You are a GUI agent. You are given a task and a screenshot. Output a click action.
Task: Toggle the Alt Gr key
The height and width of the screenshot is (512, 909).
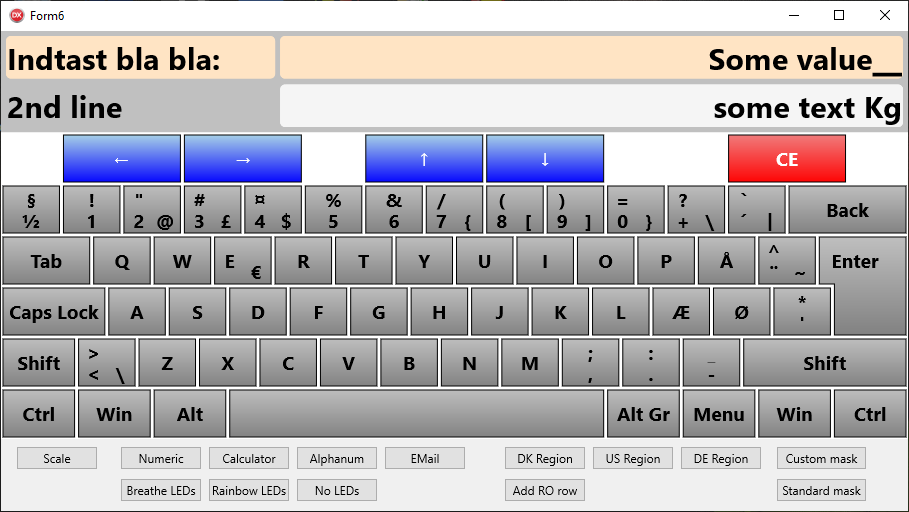coord(643,414)
